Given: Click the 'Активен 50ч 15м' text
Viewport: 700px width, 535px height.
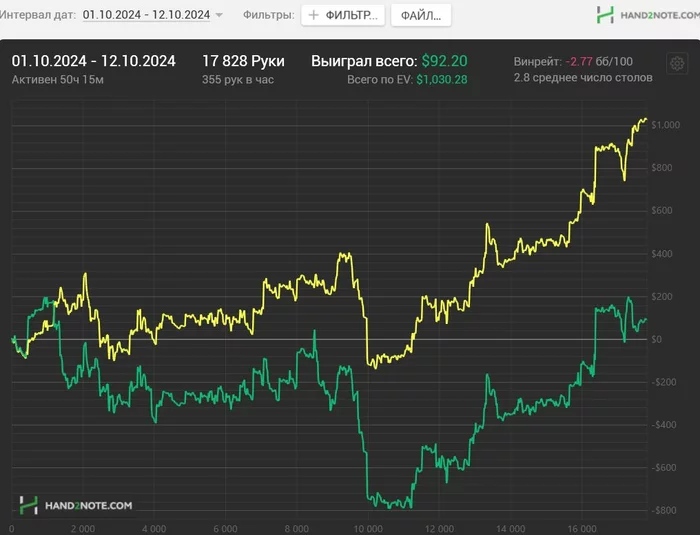Looking at the screenshot, I should pos(58,79).
